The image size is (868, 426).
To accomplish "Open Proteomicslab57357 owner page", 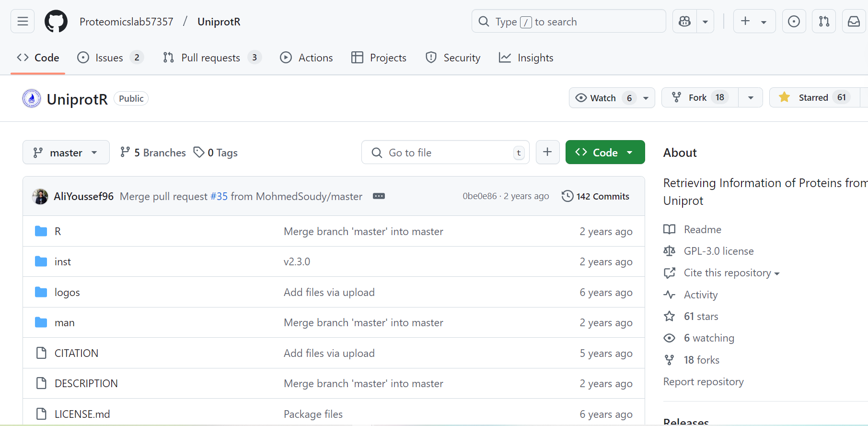I will point(126,22).
